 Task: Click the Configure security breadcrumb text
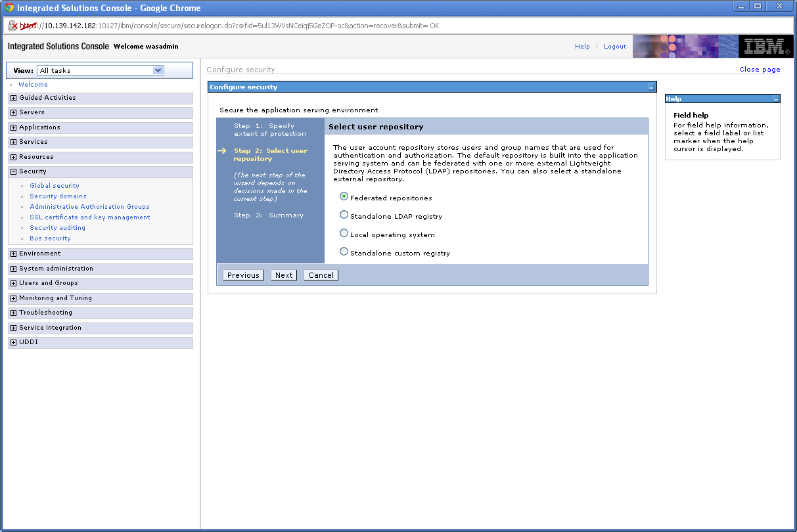coord(240,70)
